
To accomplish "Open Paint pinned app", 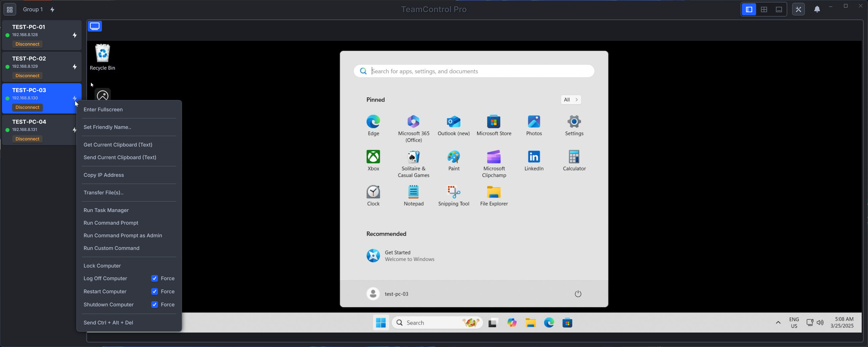I will pos(453,161).
